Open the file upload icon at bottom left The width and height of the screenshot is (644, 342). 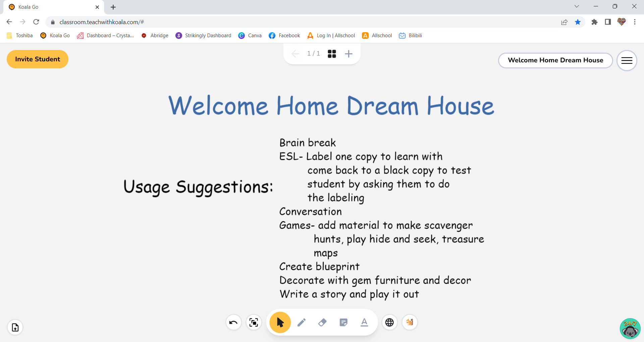[15, 328]
